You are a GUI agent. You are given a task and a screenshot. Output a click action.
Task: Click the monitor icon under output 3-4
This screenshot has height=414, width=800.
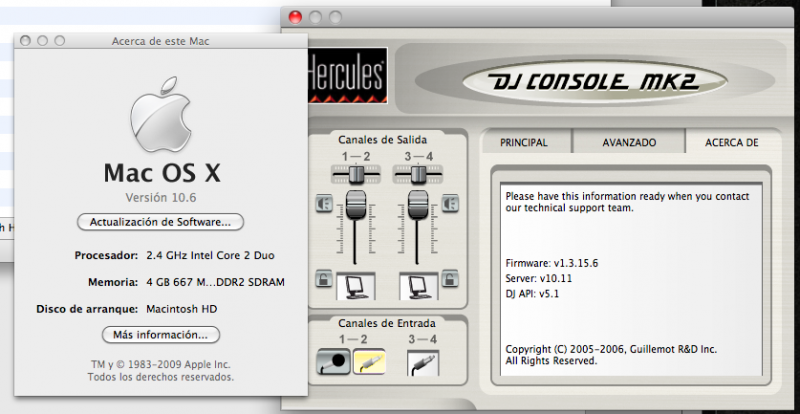(418, 286)
